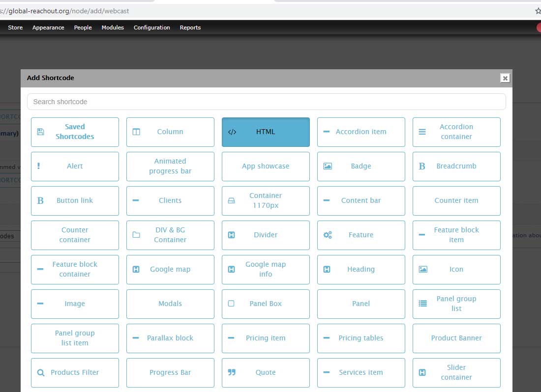Click the HTML code brackets icon
Viewport: 541px width, 392px height.
coord(232,132)
